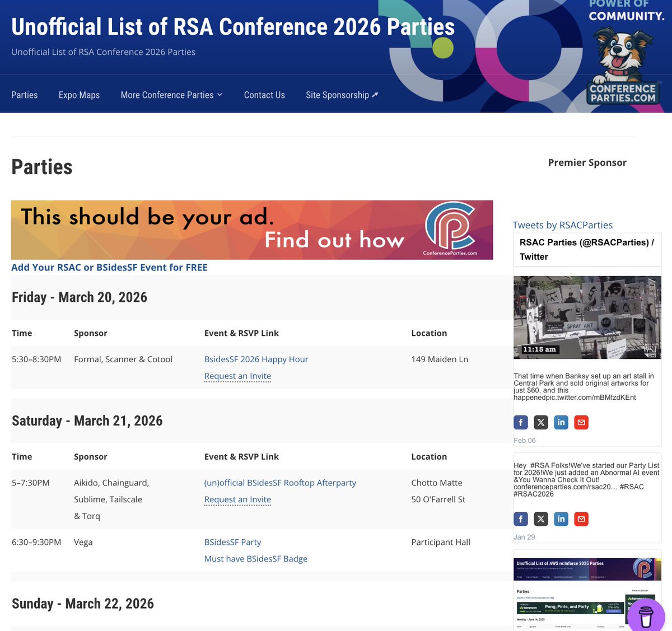Image resolution: width=672 pixels, height=631 pixels.
Task: Open (un)official BSidesSF Rooftop Afterparty link
Action: click(280, 483)
